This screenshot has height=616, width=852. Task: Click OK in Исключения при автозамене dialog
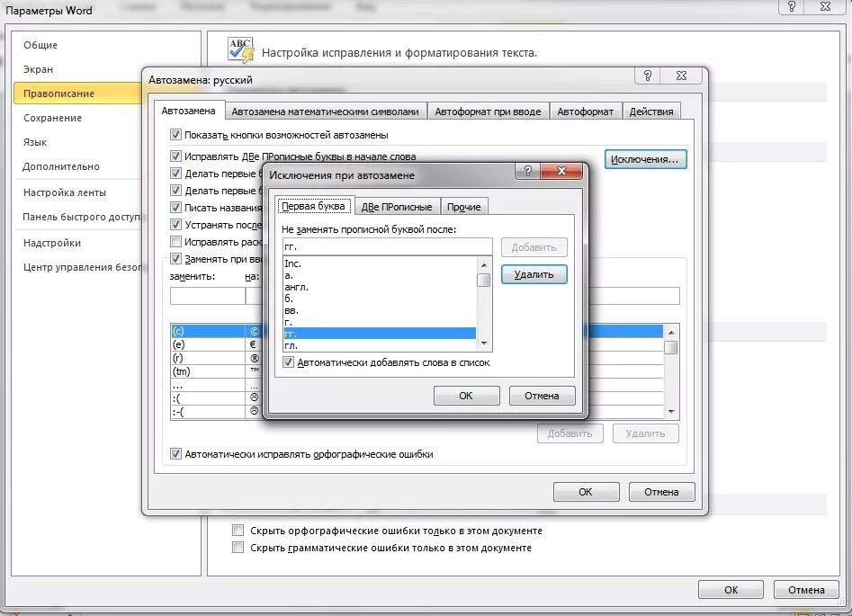pos(466,396)
